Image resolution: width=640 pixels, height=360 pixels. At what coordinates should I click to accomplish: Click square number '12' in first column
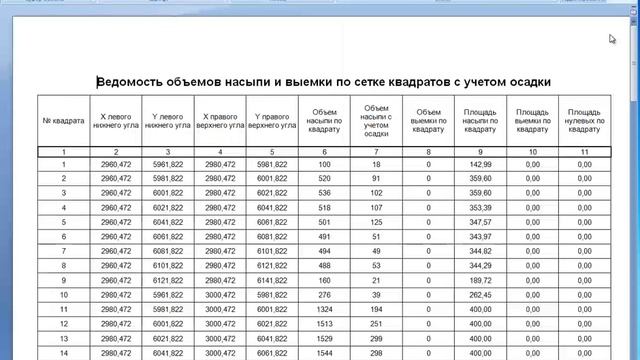[x=64, y=324]
